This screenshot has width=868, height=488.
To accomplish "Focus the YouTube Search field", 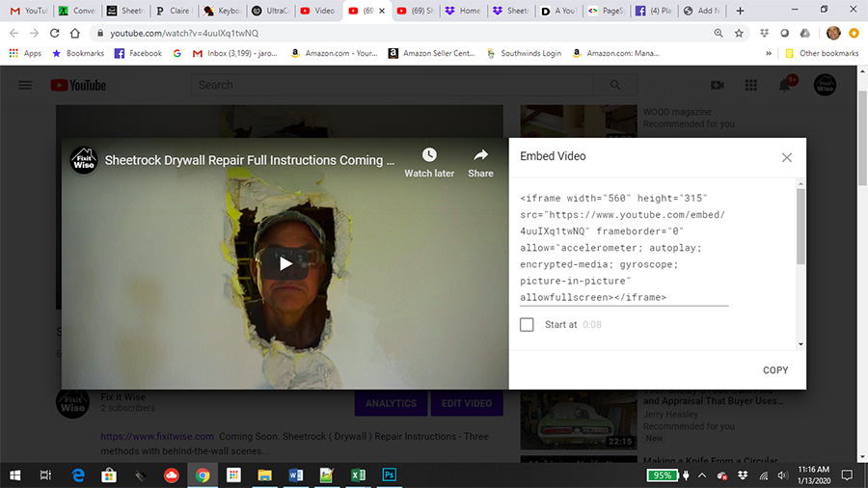I will pos(392,85).
